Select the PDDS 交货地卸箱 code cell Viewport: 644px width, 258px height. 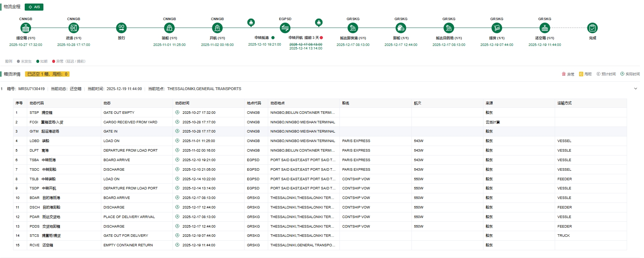[64, 226]
